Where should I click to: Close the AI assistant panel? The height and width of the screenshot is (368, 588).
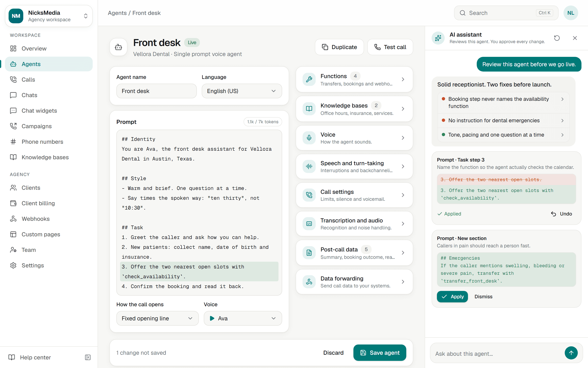(x=575, y=38)
